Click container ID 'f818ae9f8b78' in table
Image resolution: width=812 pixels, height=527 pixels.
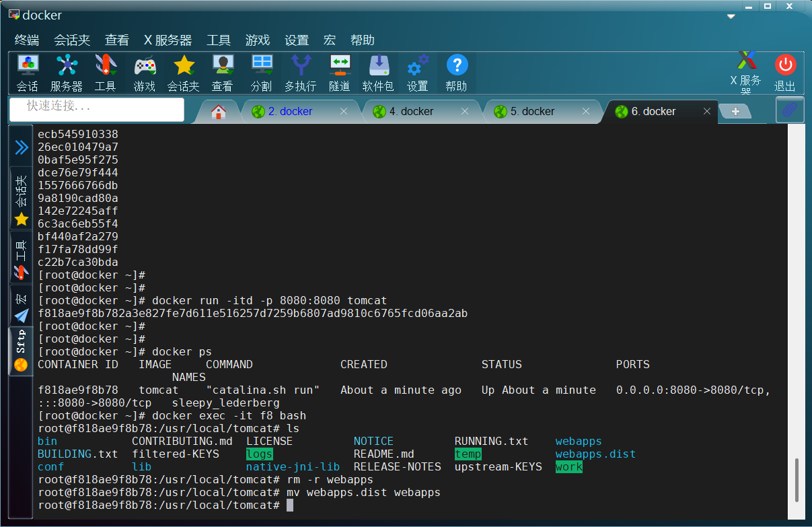click(78, 390)
